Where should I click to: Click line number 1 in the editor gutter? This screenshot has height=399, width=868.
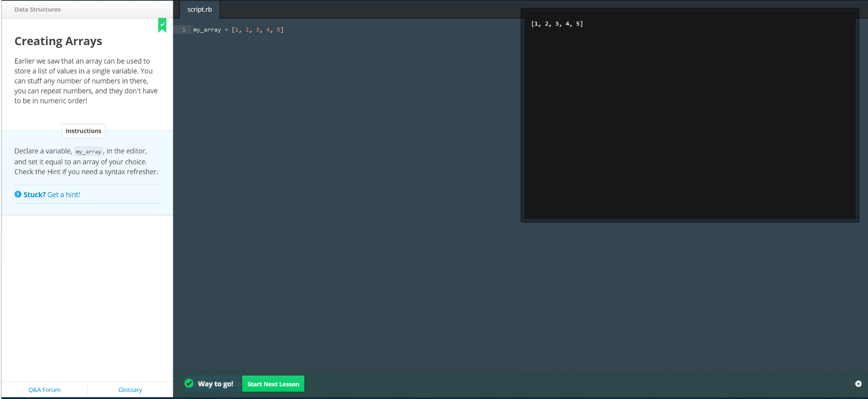point(184,30)
